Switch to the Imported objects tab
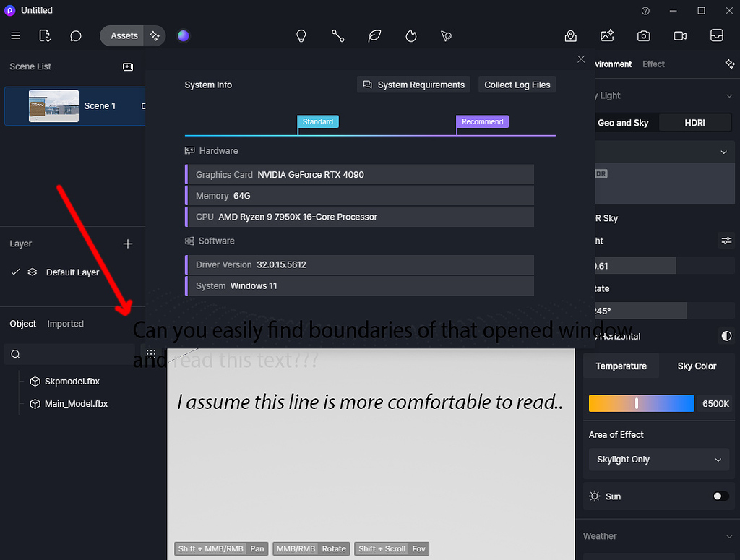 point(65,324)
